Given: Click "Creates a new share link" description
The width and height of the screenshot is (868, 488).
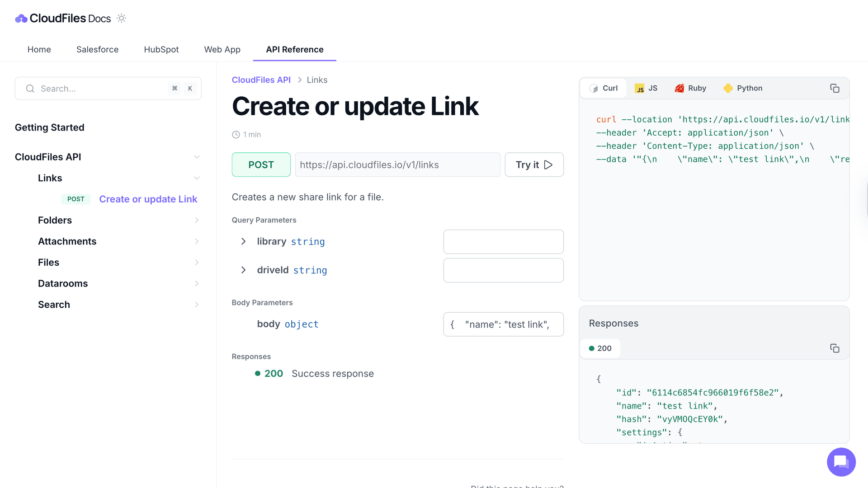Looking at the screenshot, I should (x=307, y=197).
